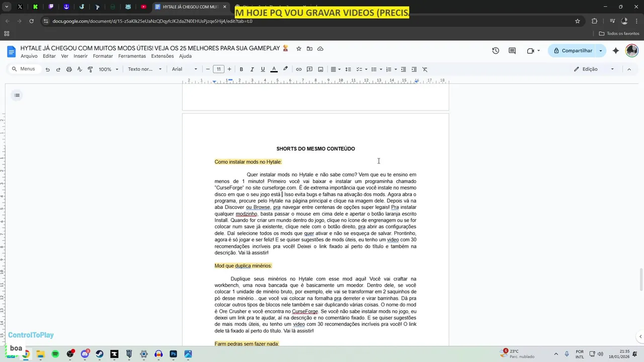This screenshot has height=362, width=644.
Task: Redo the last action
Action: [58, 69]
